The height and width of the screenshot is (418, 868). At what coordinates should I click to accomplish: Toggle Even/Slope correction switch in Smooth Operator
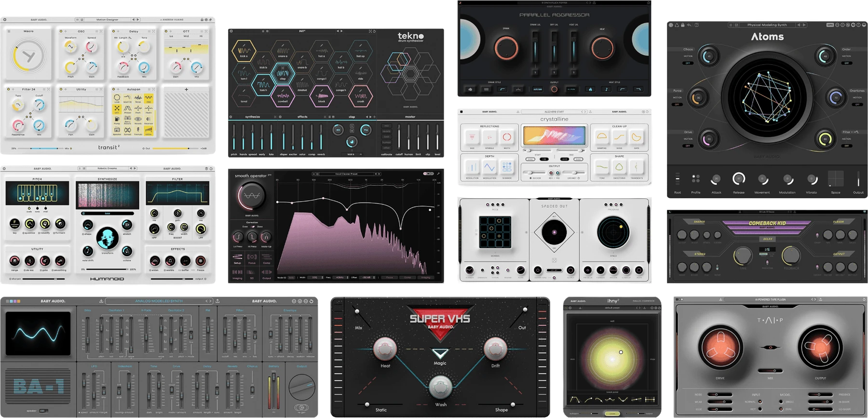coord(252,226)
